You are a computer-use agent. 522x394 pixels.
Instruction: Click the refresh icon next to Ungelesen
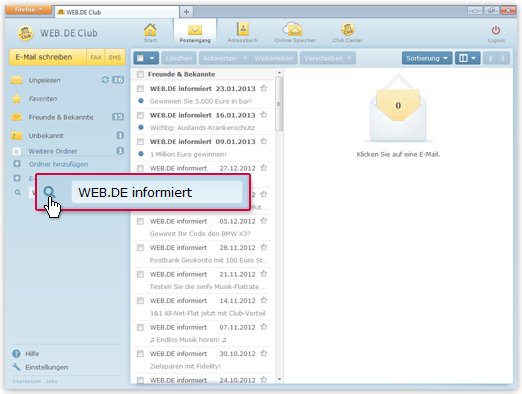pyautogui.click(x=105, y=80)
